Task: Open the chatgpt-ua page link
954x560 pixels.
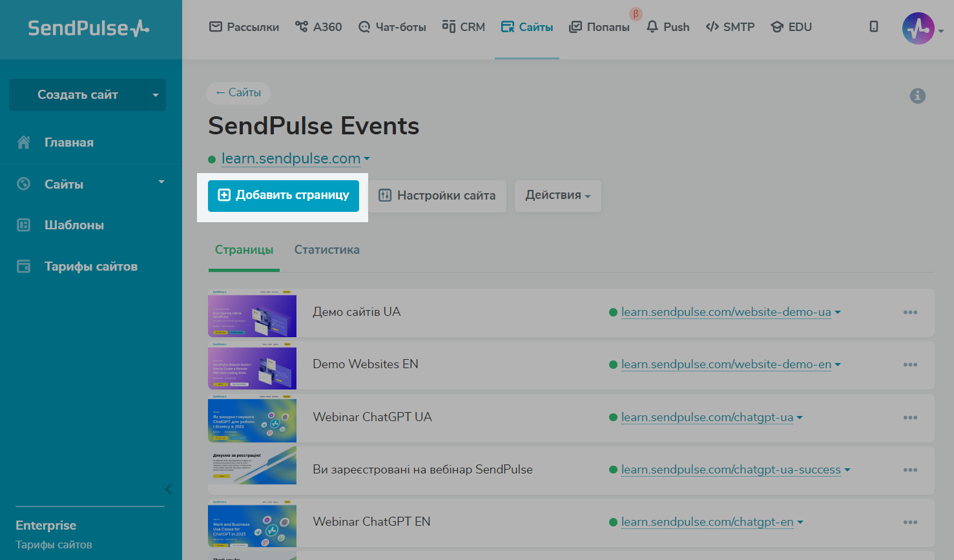Action: [x=707, y=417]
